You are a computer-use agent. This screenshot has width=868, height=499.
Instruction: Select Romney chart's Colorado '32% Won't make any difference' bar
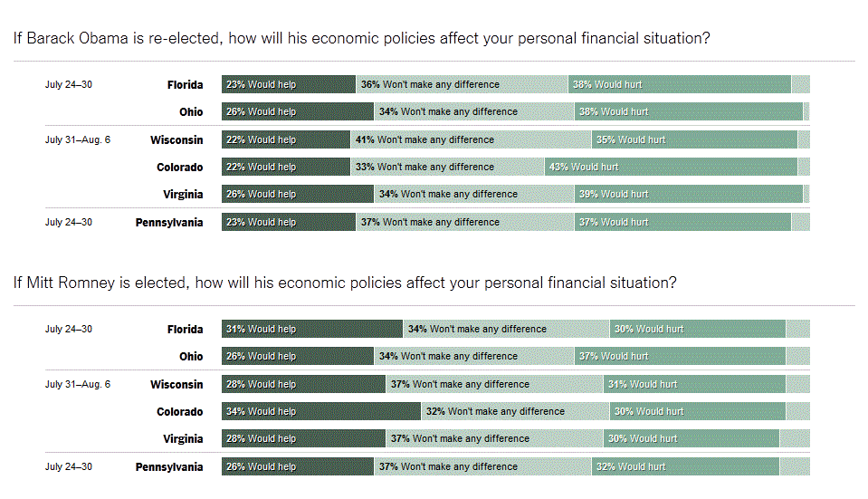coord(514,412)
